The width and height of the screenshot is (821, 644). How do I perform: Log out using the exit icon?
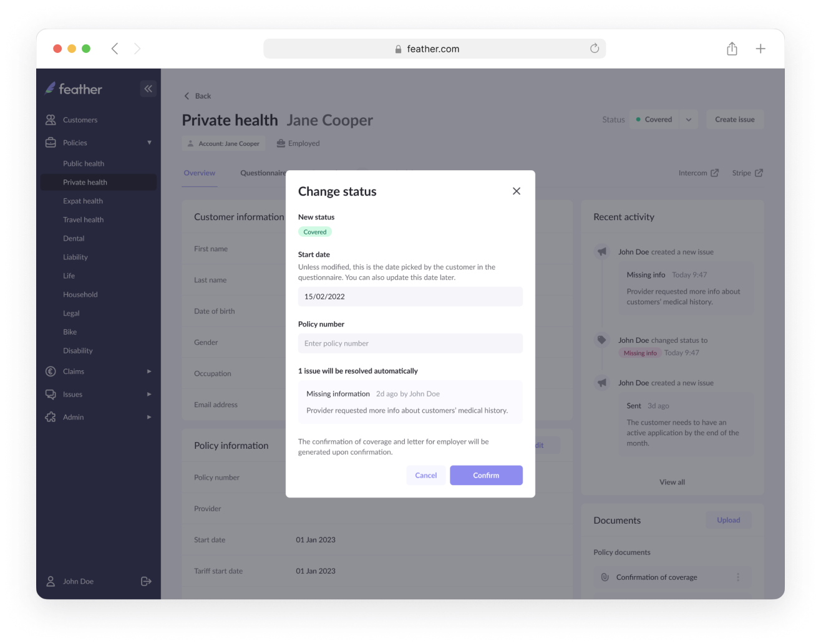pos(146,581)
